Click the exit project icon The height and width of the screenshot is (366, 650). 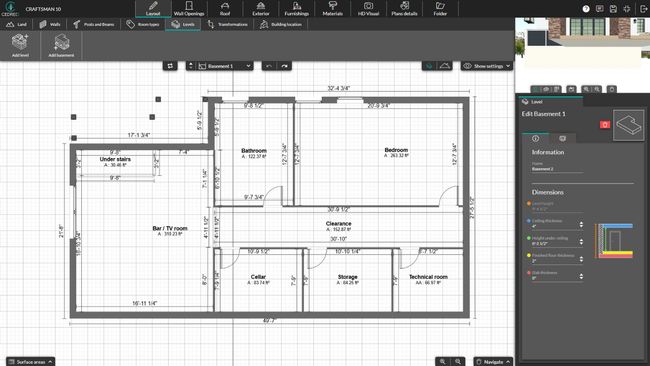pyautogui.click(x=643, y=9)
